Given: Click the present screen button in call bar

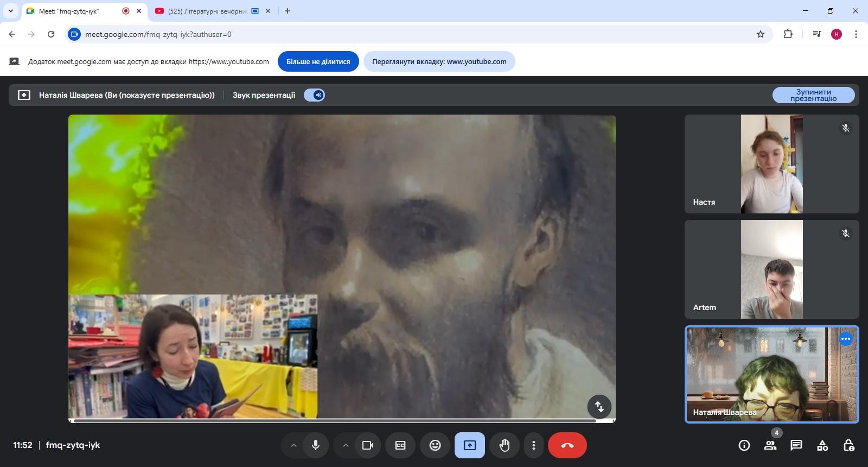Looking at the screenshot, I should (470, 445).
